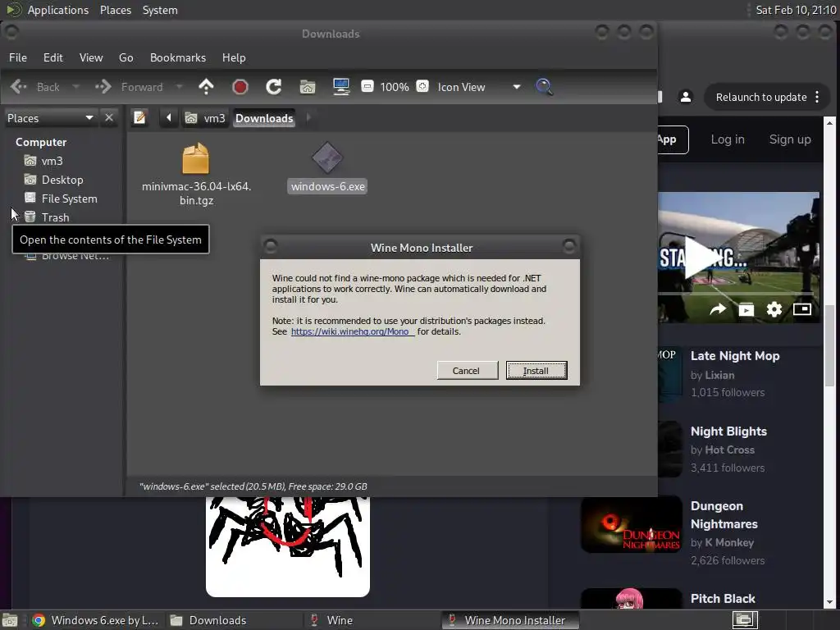Screen dimensions: 840x630
Task: Click path bar left scroll arrow
Action: pyautogui.click(x=168, y=117)
